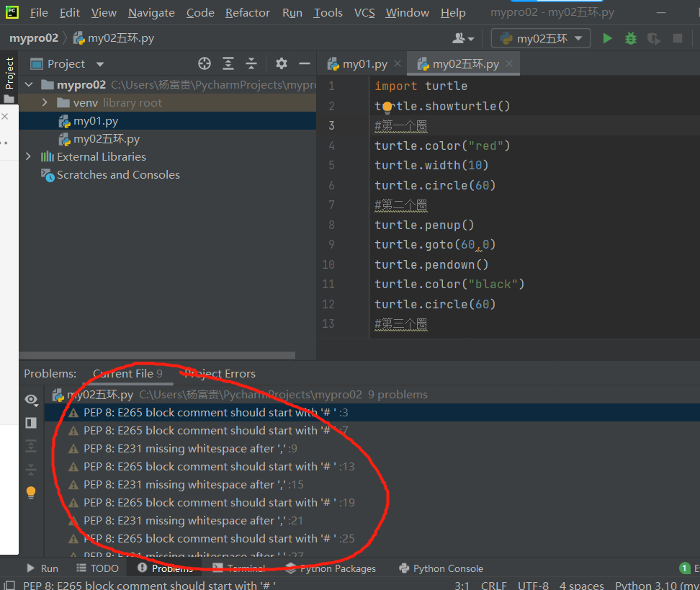Open the Window menu
700x590 pixels.
coord(407,13)
